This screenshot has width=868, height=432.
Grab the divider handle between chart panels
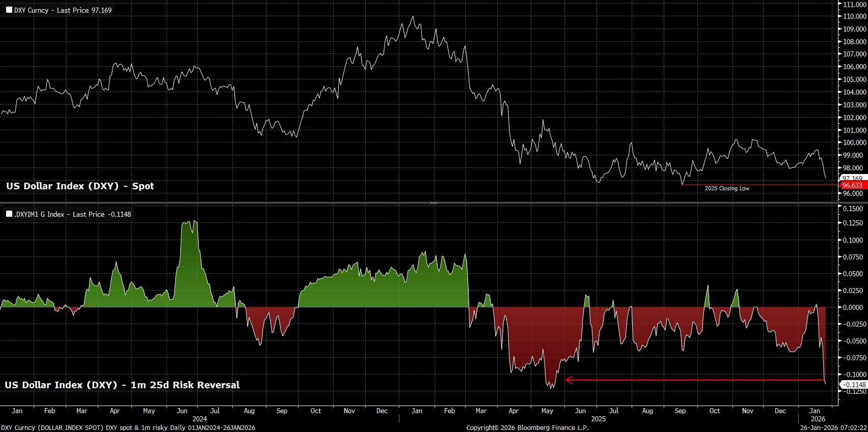click(433, 203)
